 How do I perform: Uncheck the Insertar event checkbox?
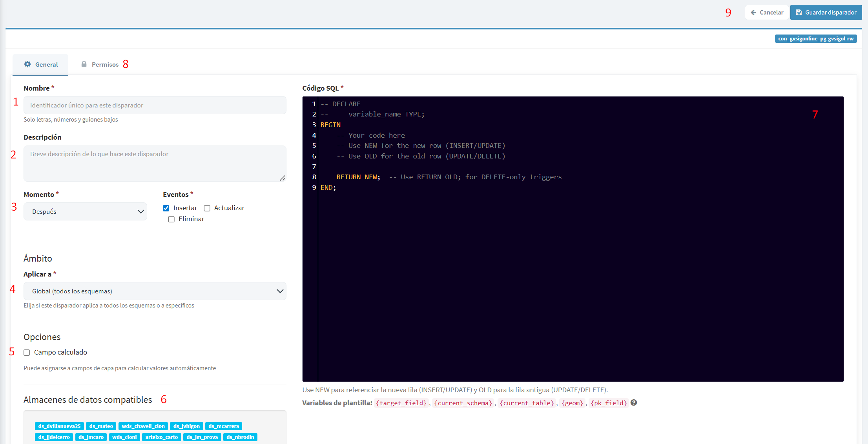[x=166, y=208]
